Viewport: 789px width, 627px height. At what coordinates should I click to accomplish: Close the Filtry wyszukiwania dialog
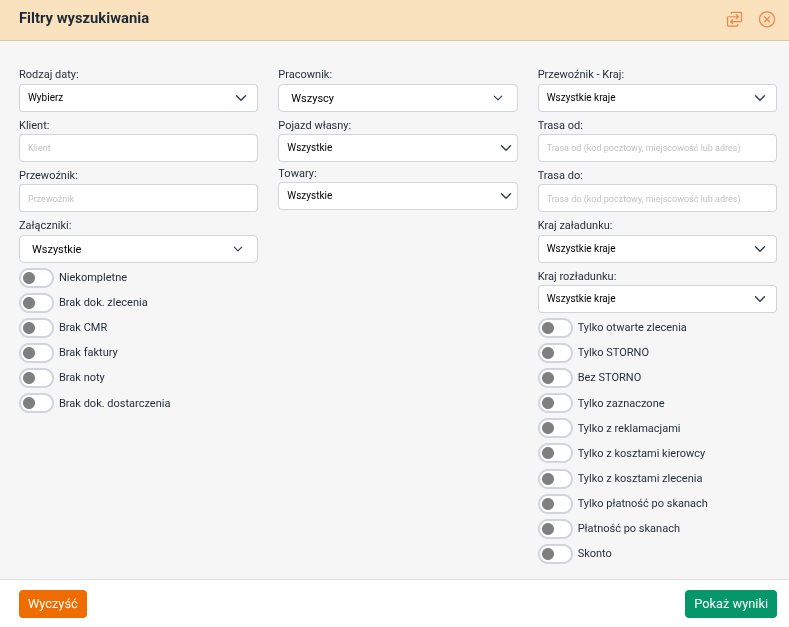767,19
